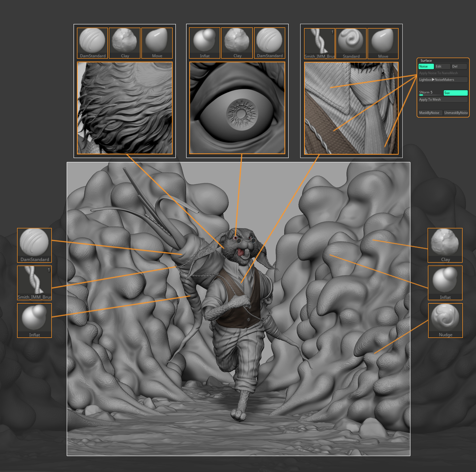Click the eye close-up thumbnail
This screenshot has width=476, height=472.
point(237,108)
